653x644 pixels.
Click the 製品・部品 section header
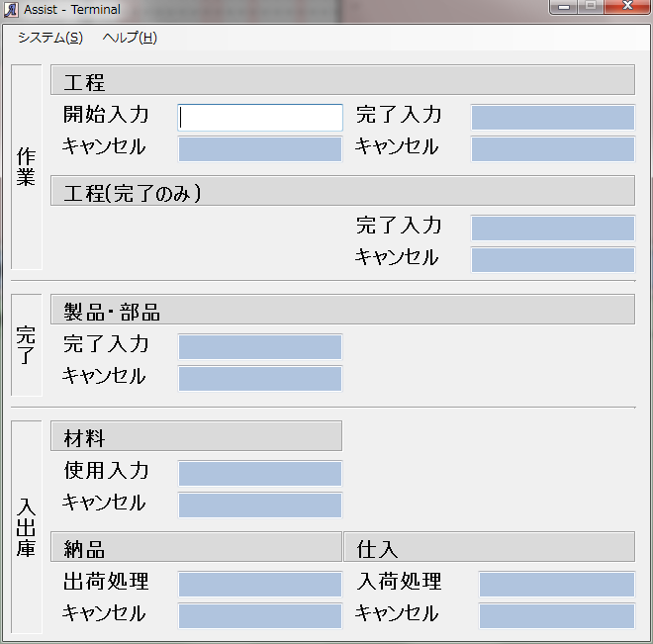pyautogui.click(x=342, y=310)
